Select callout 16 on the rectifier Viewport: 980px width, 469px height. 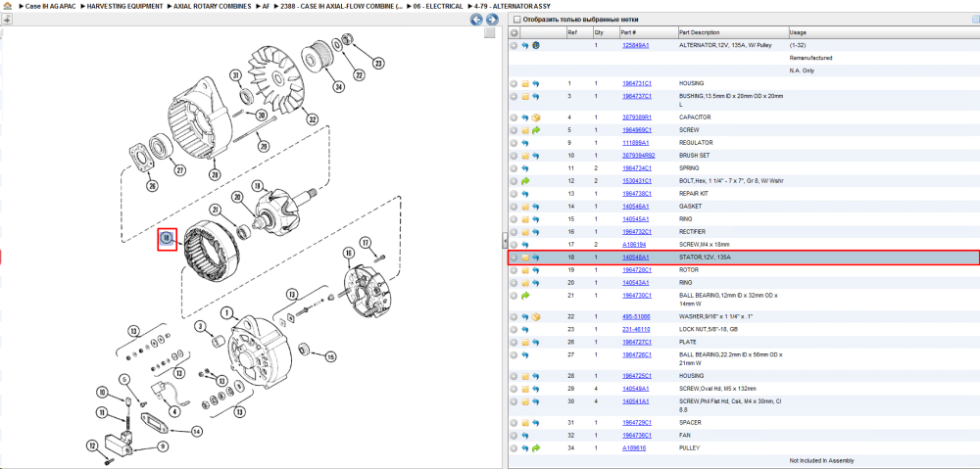[348, 253]
